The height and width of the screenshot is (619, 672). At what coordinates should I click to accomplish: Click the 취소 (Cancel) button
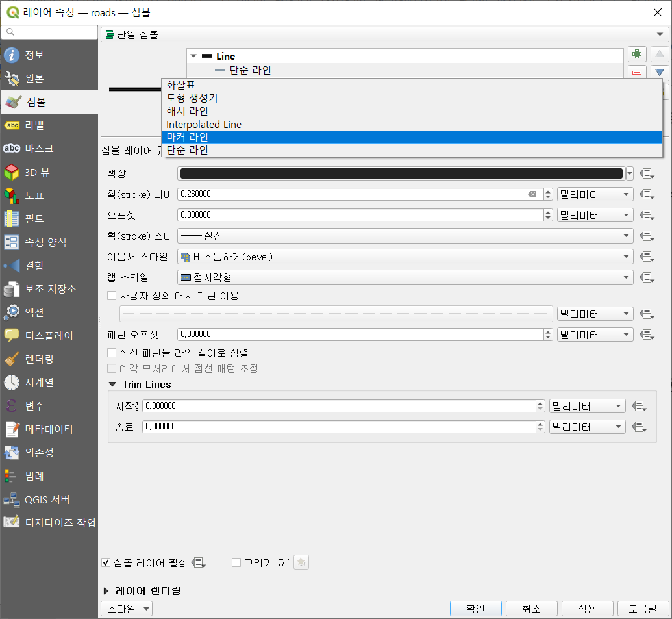tap(531, 609)
